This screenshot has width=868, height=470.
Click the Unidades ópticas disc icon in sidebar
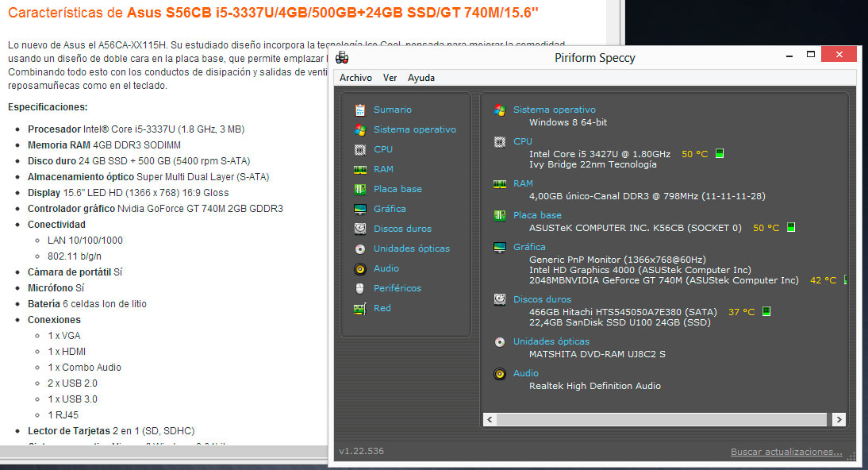click(360, 248)
